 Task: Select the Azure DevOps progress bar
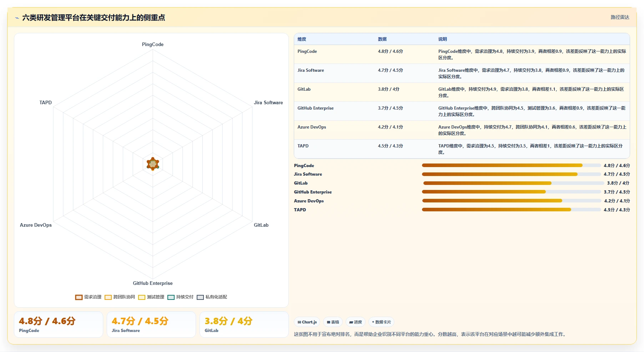[512, 201]
